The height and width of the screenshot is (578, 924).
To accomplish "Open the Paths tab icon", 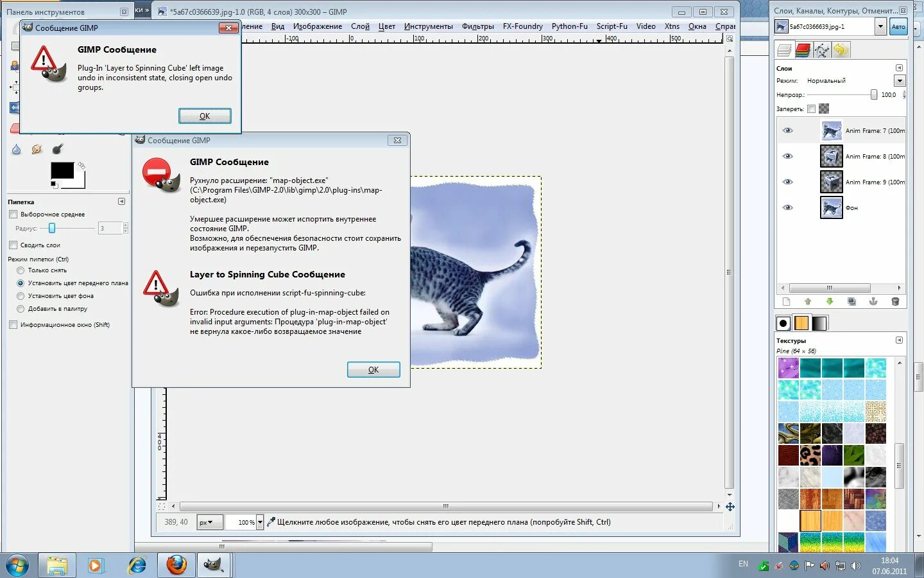I will (822, 50).
